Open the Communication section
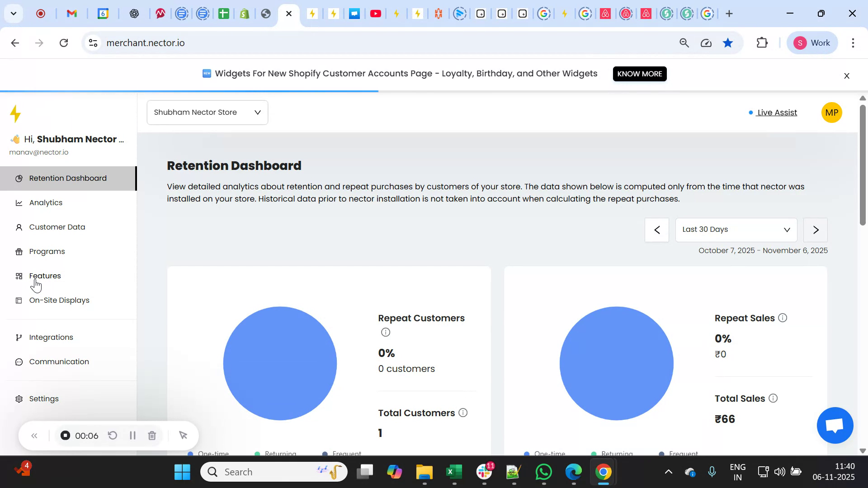The width and height of the screenshot is (868, 488). pyautogui.click(x=59, y=361)
